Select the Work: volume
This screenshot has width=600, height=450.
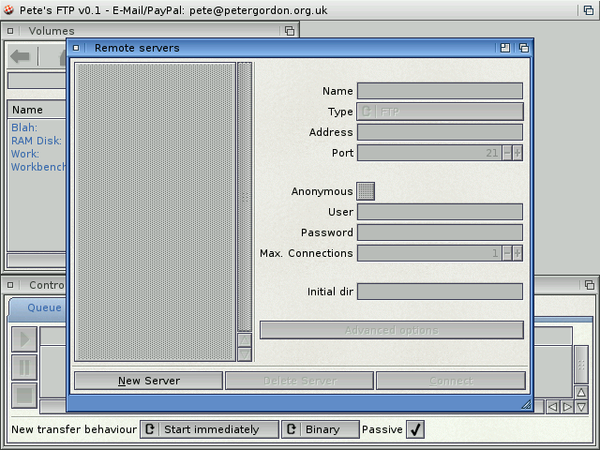[x=25, y=154]
